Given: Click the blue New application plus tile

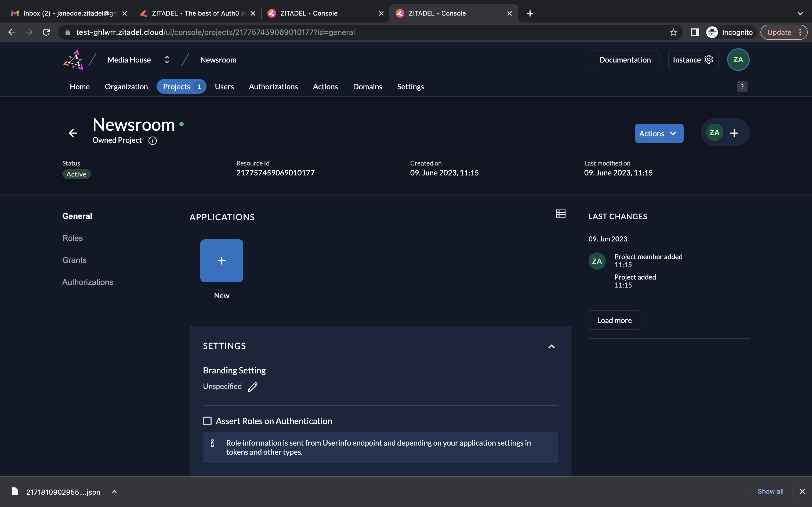Looking at the screenshot, I should [222, 260].
